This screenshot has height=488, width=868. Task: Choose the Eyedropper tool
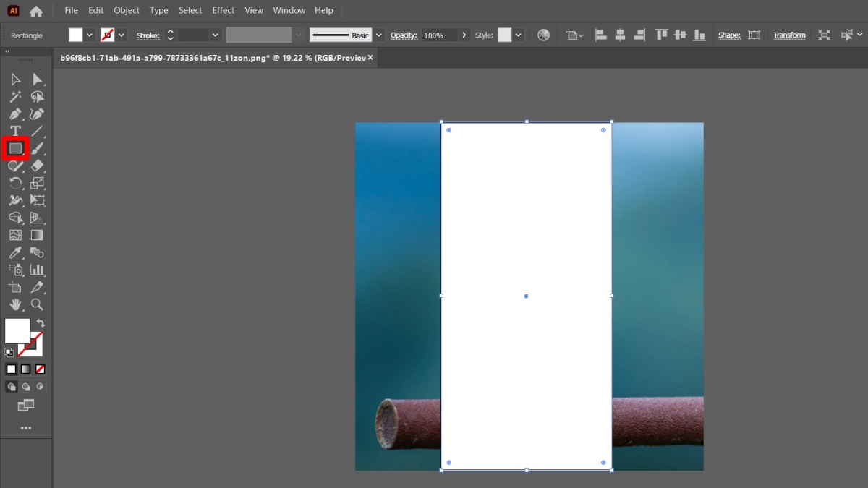[x=15, y=252]
